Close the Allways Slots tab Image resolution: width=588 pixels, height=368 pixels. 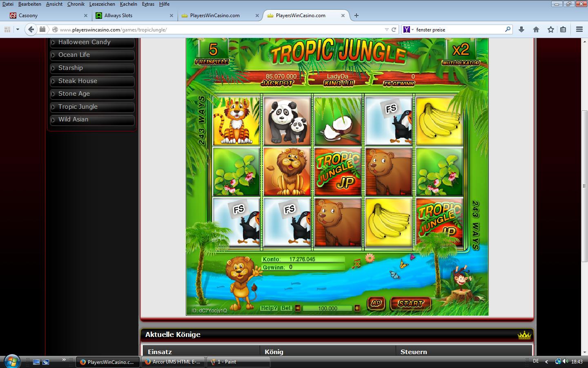pyautogui.click(x=171, y=16)
